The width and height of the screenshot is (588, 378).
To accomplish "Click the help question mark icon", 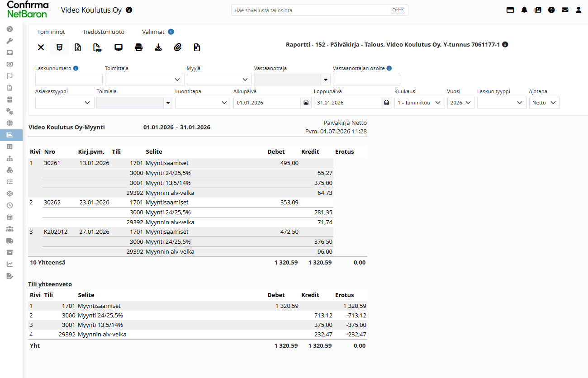I will (x=551, y=10).
